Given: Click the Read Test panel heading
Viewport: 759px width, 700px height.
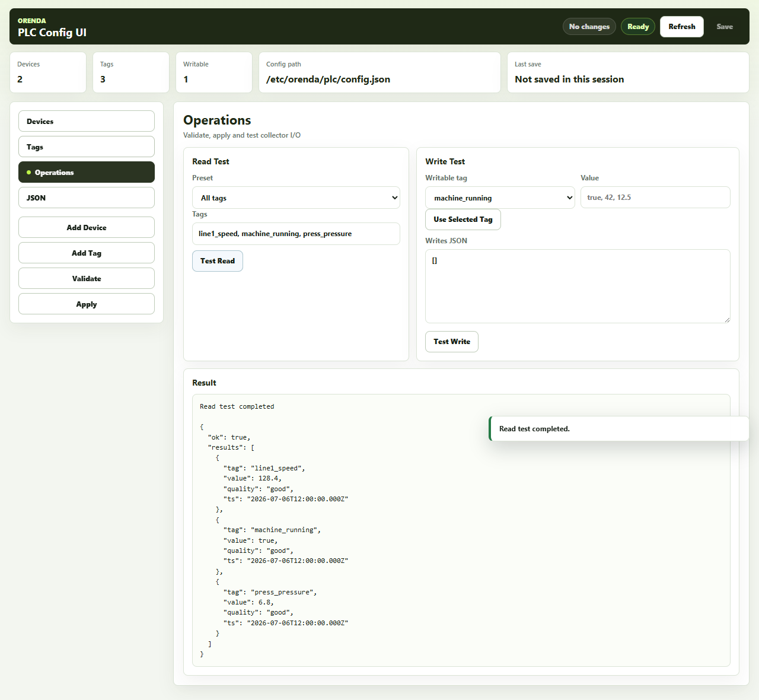Looking at the screenshot, I should click(211, 161).
